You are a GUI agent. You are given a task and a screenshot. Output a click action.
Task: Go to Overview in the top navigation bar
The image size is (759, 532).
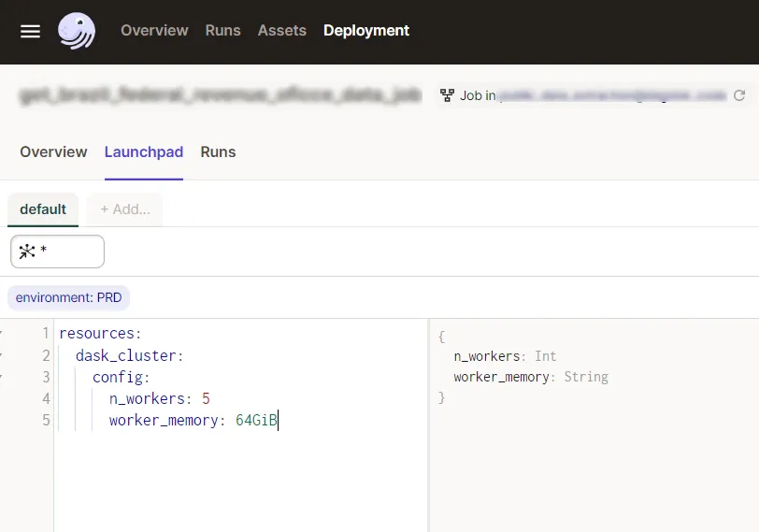point(154,31)
